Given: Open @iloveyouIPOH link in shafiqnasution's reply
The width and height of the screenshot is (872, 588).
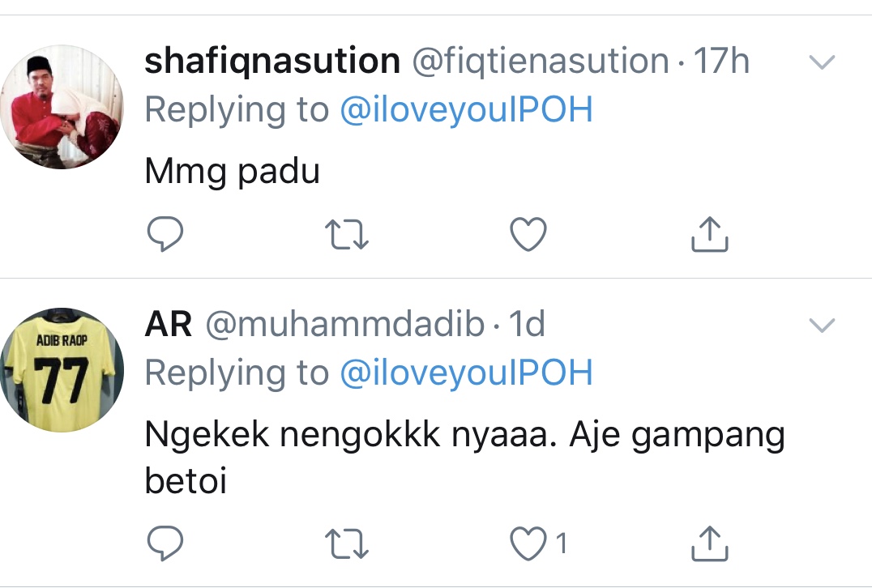Looking at the screenshot, I should (x=466, y=109).
